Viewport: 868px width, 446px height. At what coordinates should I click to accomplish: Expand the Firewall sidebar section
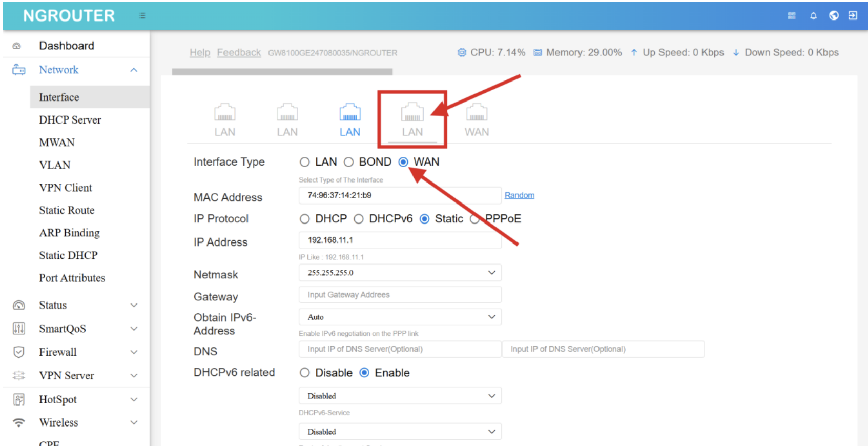(x=75, y=352)
